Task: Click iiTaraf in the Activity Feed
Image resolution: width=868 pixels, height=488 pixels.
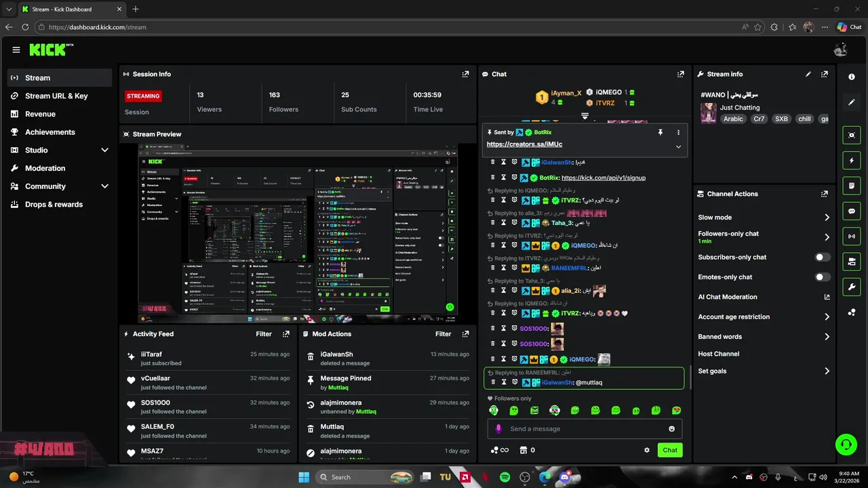Action: pyautogui.click(x=151, y=354)
